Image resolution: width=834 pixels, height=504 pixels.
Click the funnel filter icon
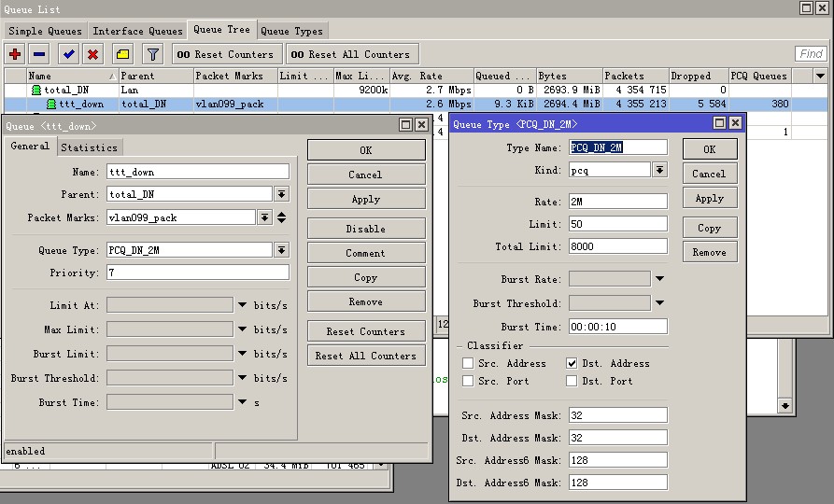click(152, 54)
